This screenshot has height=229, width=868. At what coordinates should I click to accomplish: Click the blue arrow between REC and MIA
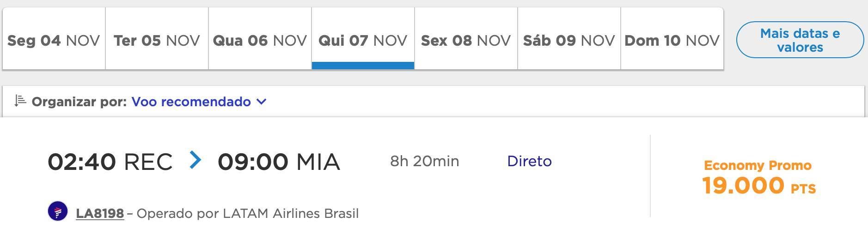coord(196,160)
